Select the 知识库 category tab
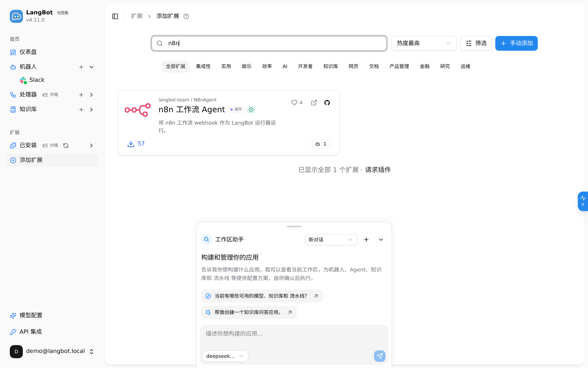 click(331, 66)
